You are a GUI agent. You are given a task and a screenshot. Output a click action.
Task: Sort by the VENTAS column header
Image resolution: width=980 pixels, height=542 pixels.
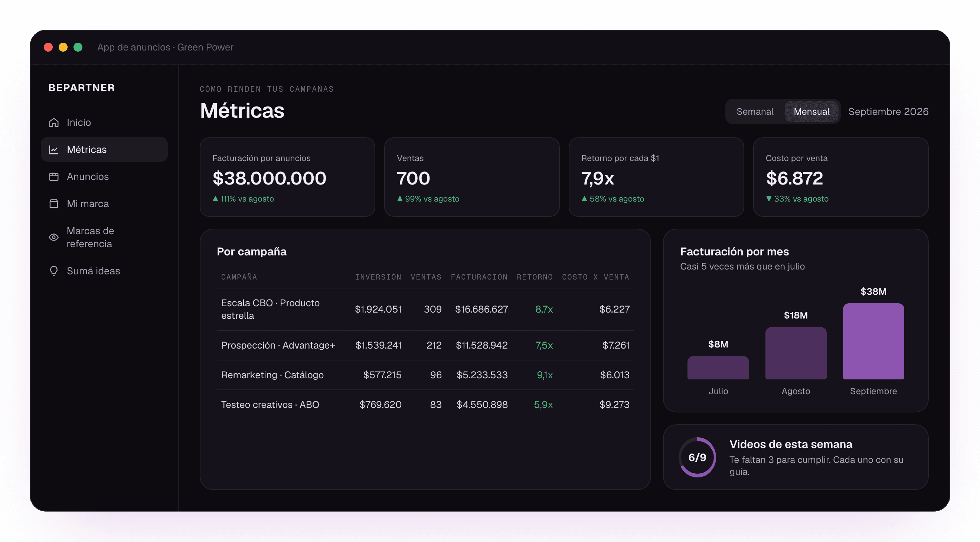pyautogui.click(x=426, y=277)
